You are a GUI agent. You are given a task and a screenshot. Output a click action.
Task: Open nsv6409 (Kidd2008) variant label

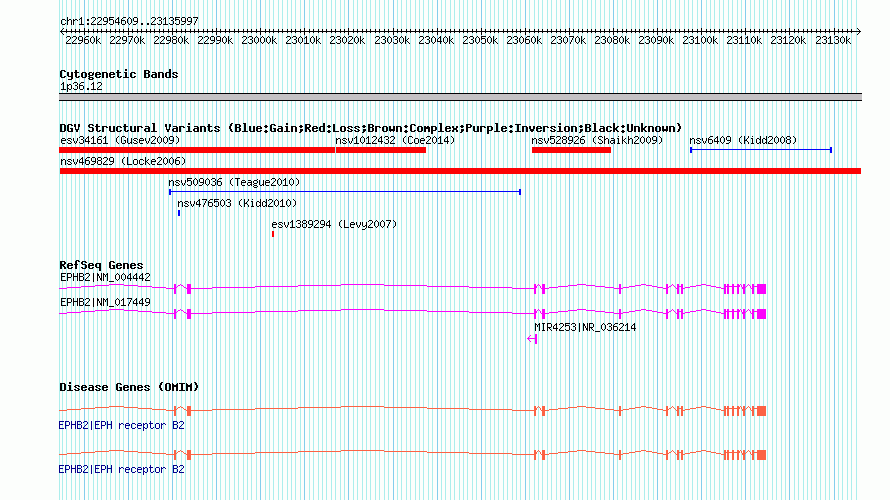743,140
